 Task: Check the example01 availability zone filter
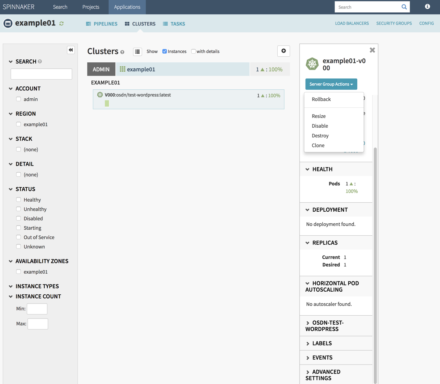[19, 272]
